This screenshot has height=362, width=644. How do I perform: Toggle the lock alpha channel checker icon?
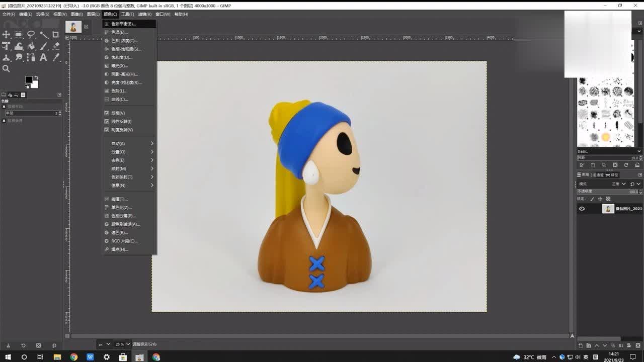608,199
